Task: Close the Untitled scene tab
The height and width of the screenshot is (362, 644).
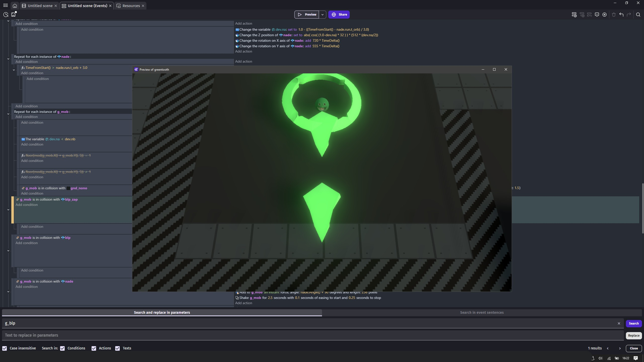Action: [x=56, y=6]
